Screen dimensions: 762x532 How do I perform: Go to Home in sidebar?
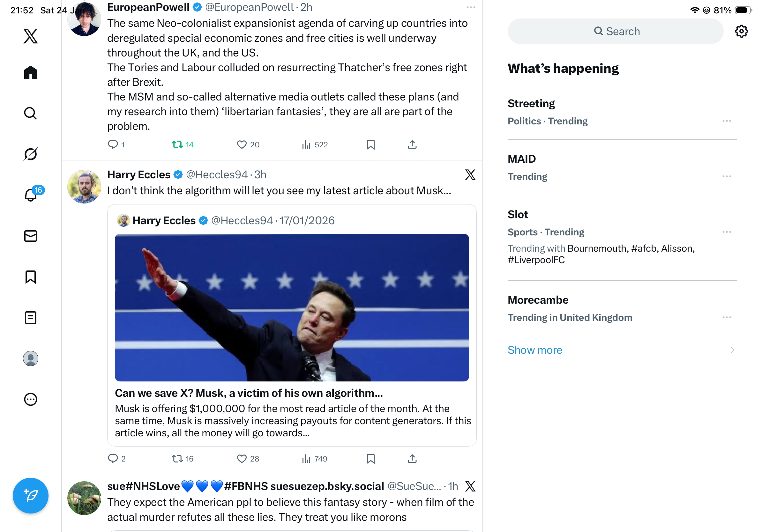coord(31,72)
